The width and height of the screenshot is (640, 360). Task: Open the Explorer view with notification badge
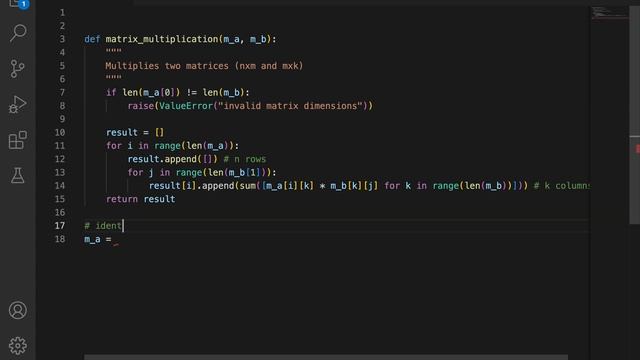(18, 4)
